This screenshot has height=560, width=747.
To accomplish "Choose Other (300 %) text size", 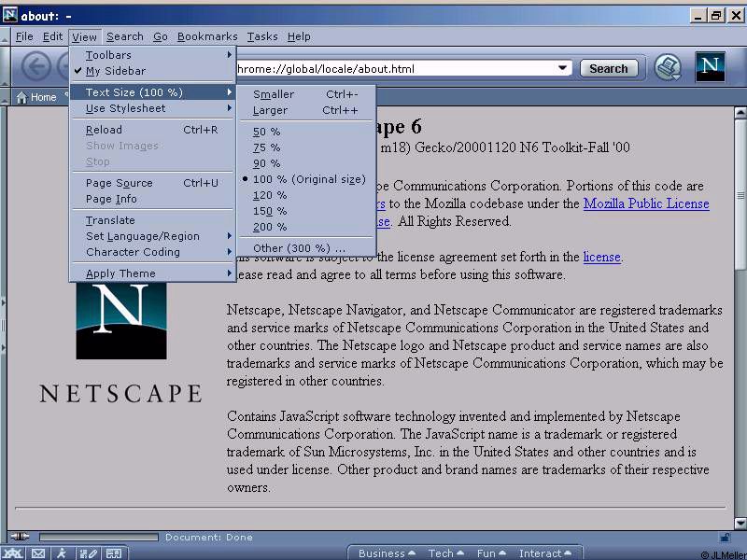I will [307, 248].
